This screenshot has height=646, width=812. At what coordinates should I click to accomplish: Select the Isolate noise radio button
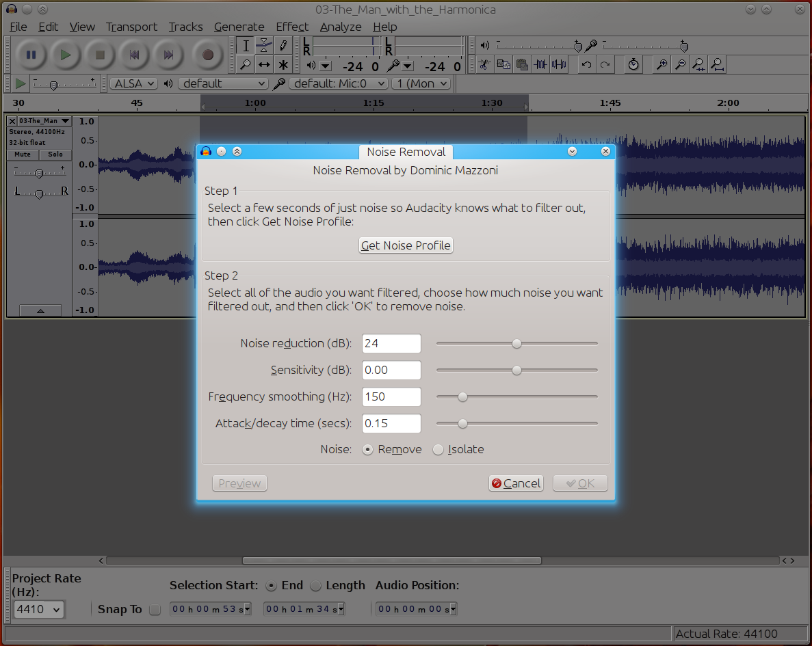click(438, 450)
